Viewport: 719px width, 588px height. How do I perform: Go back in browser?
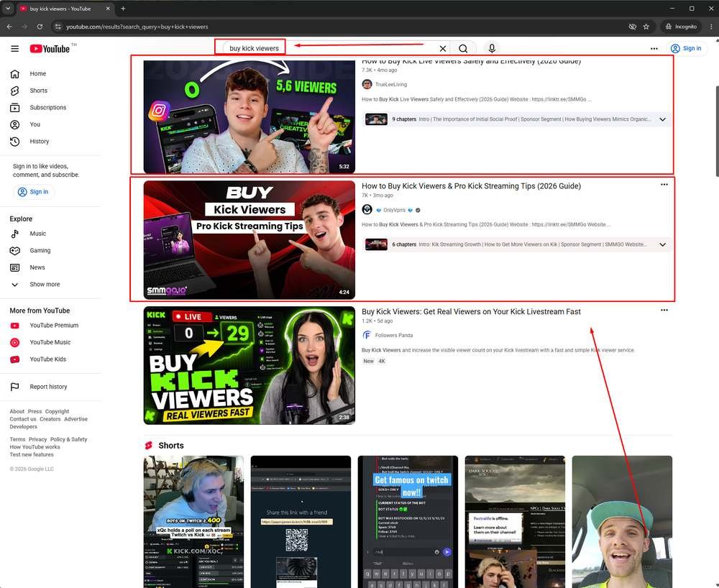tap(9, 27)
